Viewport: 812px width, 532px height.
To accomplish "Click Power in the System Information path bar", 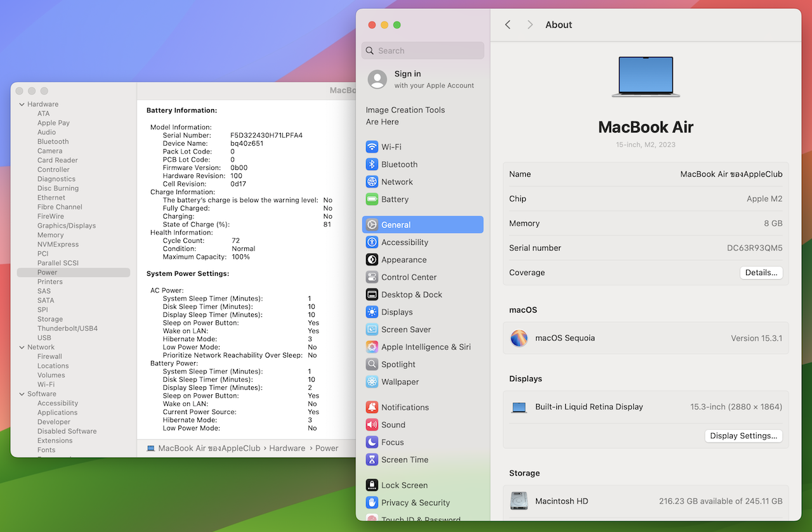I will [x=327, y=448].
